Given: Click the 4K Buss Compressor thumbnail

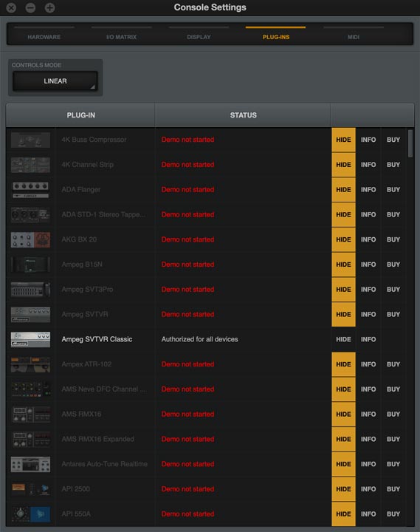Looking at the screenshot, I should 30,140.
